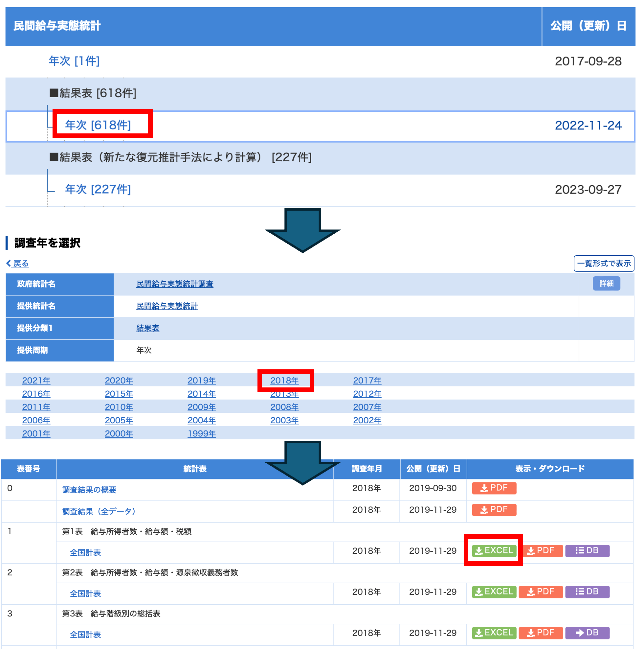Download EXCEL for 第1表 全国計表
The width and height of the screenshot is (644, 649).
pyautogui.click(x=494, y=550)
